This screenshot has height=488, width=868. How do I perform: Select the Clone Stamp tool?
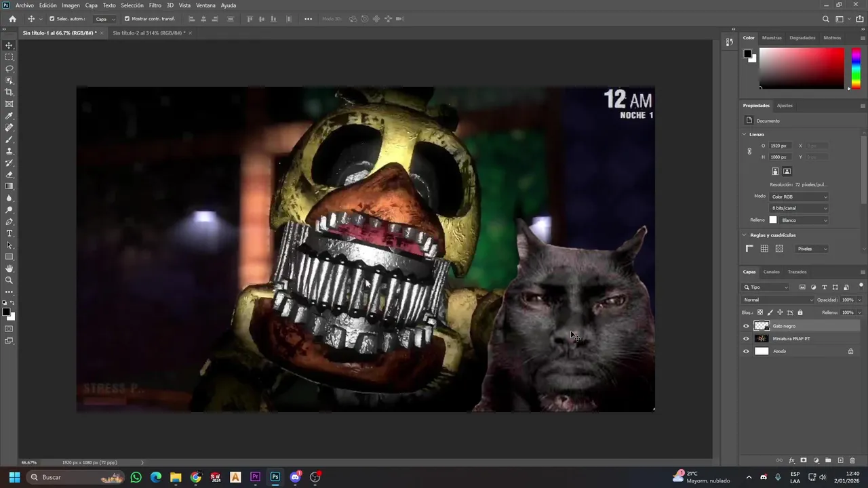[9, 151]
